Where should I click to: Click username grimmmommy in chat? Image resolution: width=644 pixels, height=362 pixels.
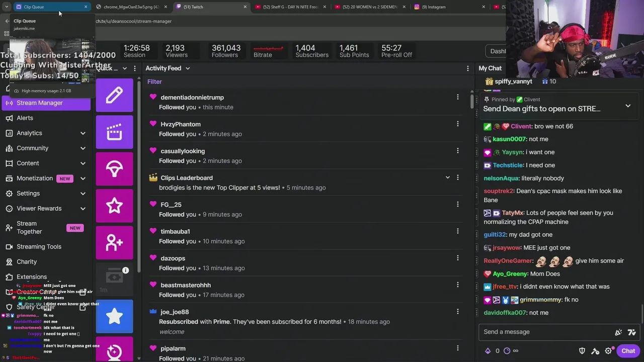click(540, 300)
